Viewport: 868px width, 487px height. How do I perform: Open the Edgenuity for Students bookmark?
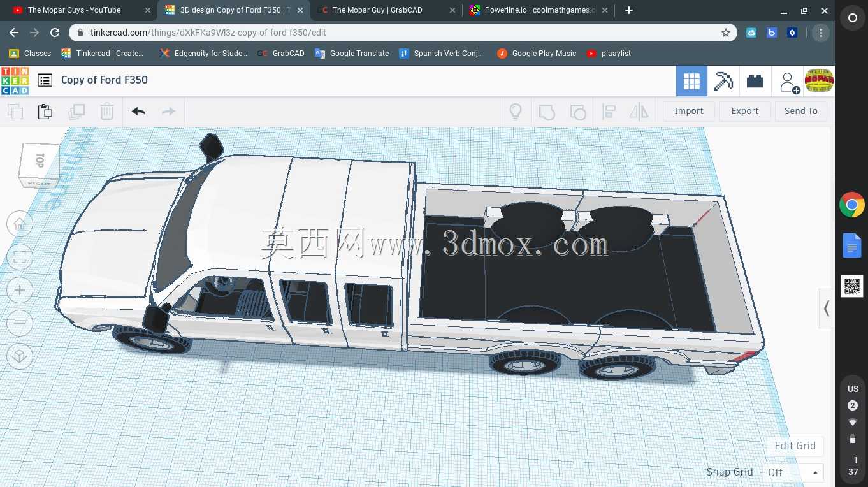pyautogui.click(x=204, y=54)
